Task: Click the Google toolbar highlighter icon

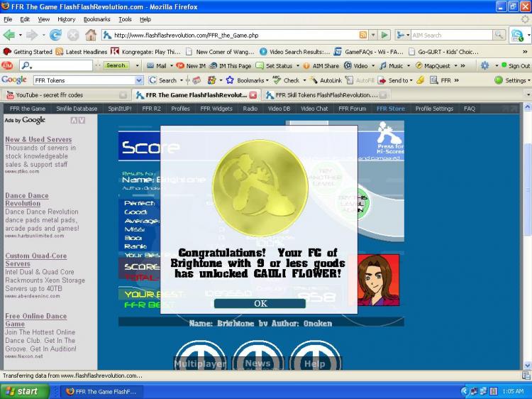Action: coord(421,80)
